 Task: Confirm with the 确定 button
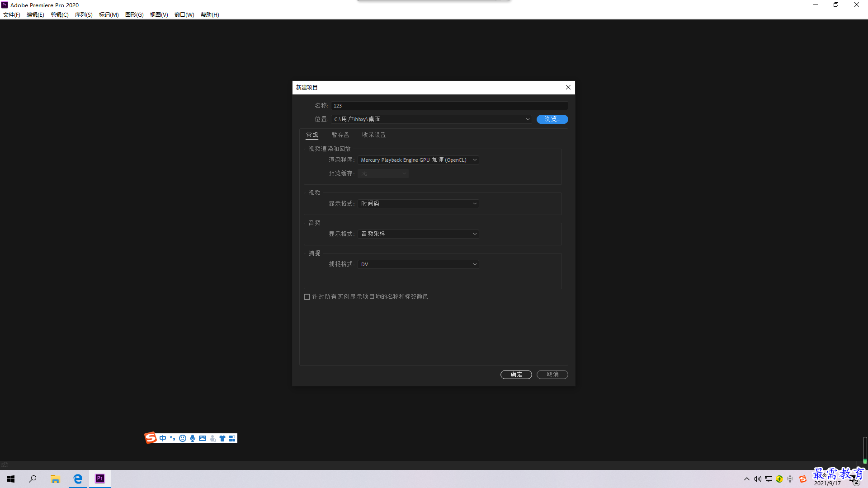coord(516,375)
